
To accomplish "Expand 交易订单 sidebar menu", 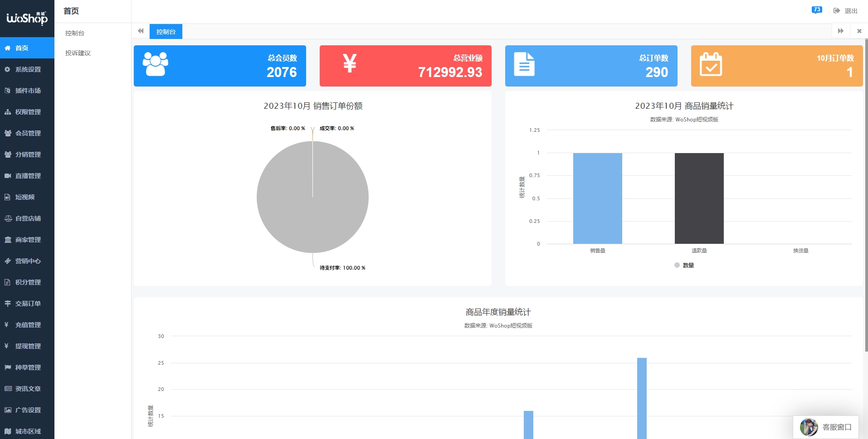I will (x=28, y=304).
